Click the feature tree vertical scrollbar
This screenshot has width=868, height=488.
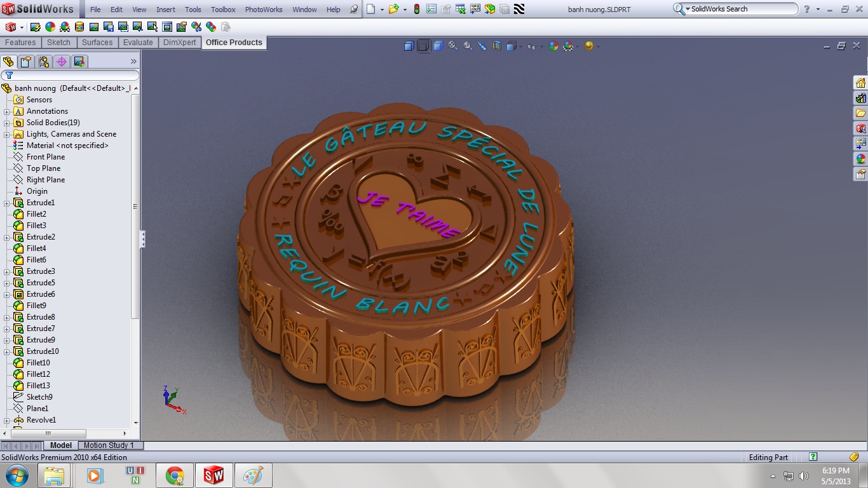135,207
